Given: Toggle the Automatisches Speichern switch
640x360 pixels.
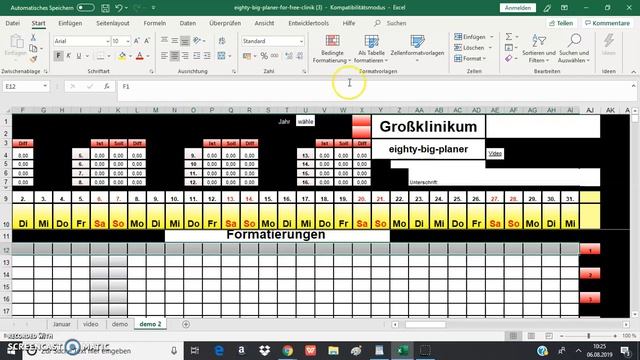Looking at the screenshot, I should click(x=85, y=8).
